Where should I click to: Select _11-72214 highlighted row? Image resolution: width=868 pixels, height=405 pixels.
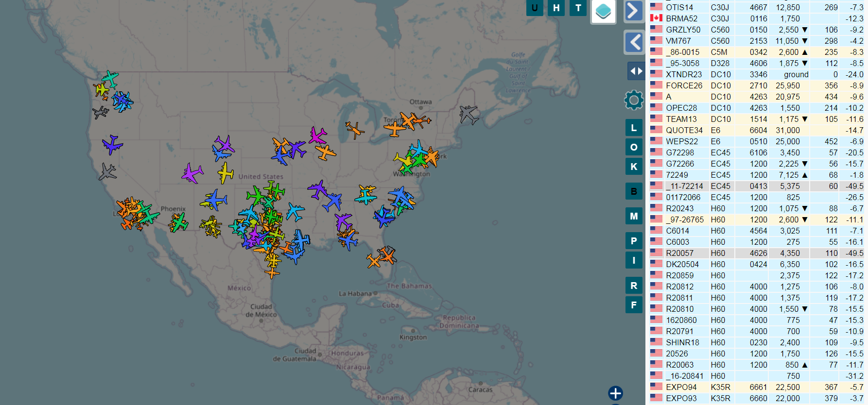pyautogui.click(x=757, y=186)
